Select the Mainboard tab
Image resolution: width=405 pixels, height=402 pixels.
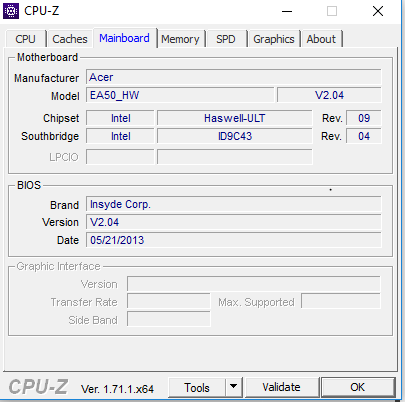(124, 38)
